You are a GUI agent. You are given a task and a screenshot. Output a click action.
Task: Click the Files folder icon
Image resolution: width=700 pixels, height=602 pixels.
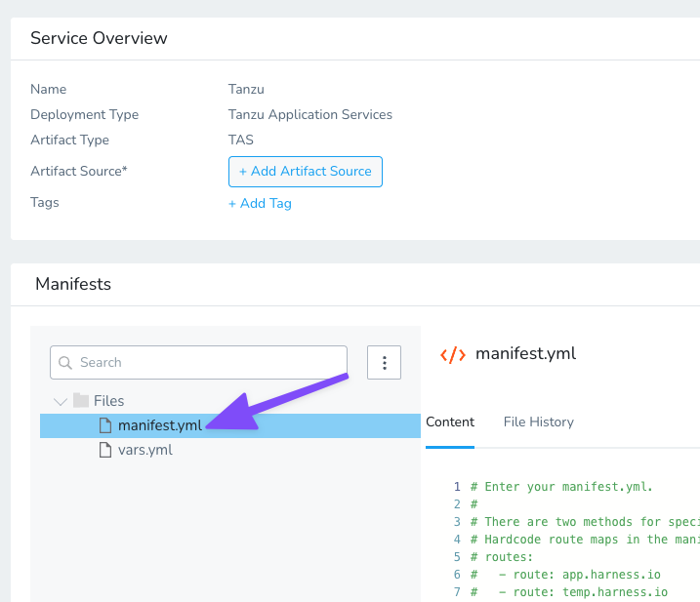81,400
